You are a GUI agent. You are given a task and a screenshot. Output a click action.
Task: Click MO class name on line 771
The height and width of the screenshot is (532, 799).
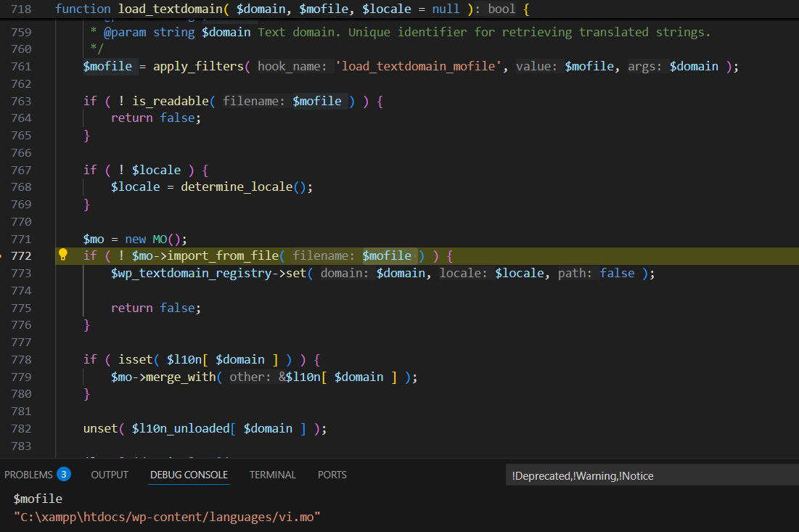point(160,239)
